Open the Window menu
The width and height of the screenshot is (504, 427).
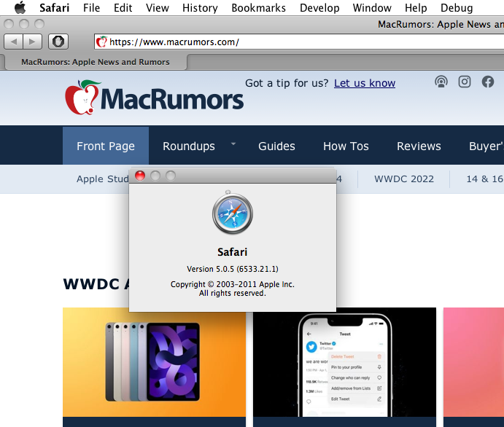[x=372, y=8]
